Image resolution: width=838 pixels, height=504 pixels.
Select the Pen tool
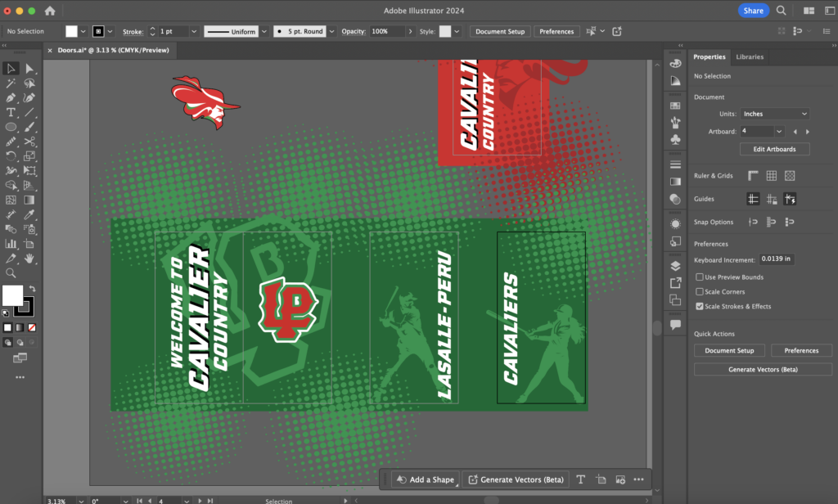pyautogui.click(x=11, y=98)
